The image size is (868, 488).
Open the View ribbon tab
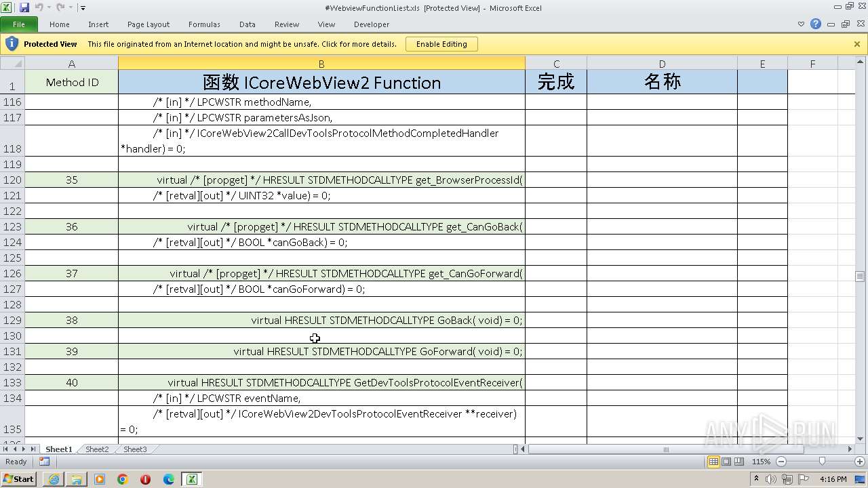pyautogui.click(x=327, y=24)
